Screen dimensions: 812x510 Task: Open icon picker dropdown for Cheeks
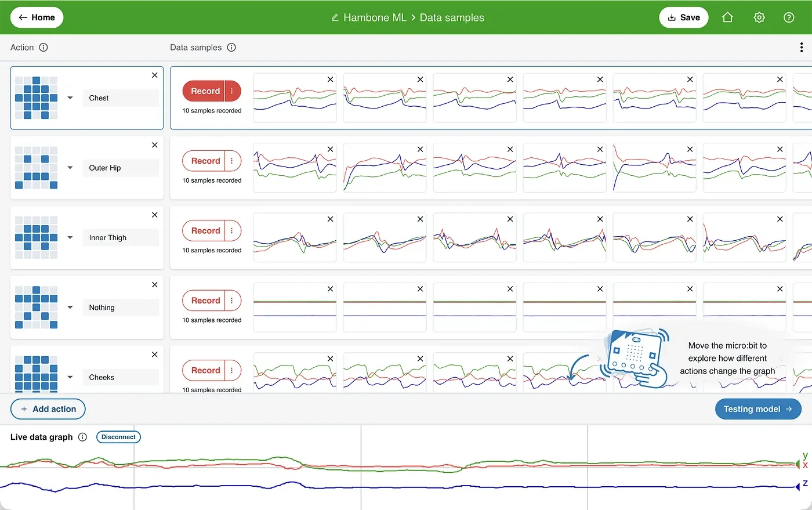[70, 377]
